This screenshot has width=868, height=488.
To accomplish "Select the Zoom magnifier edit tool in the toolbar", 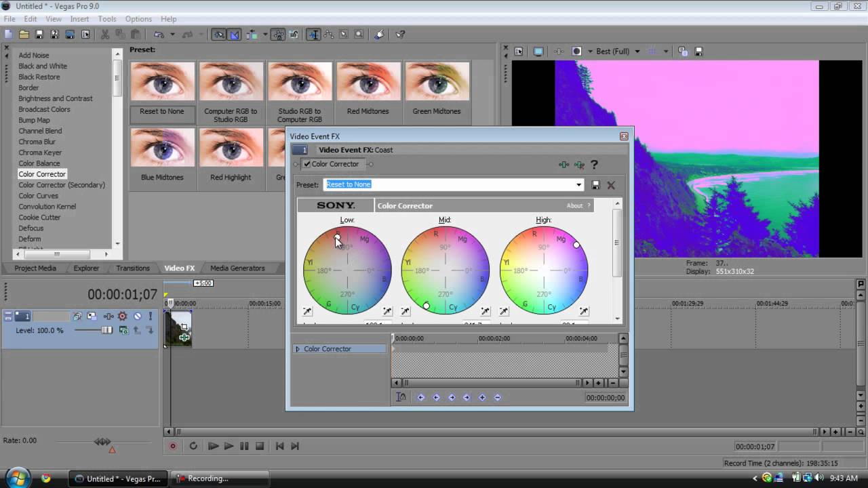I will click(359, 35).
